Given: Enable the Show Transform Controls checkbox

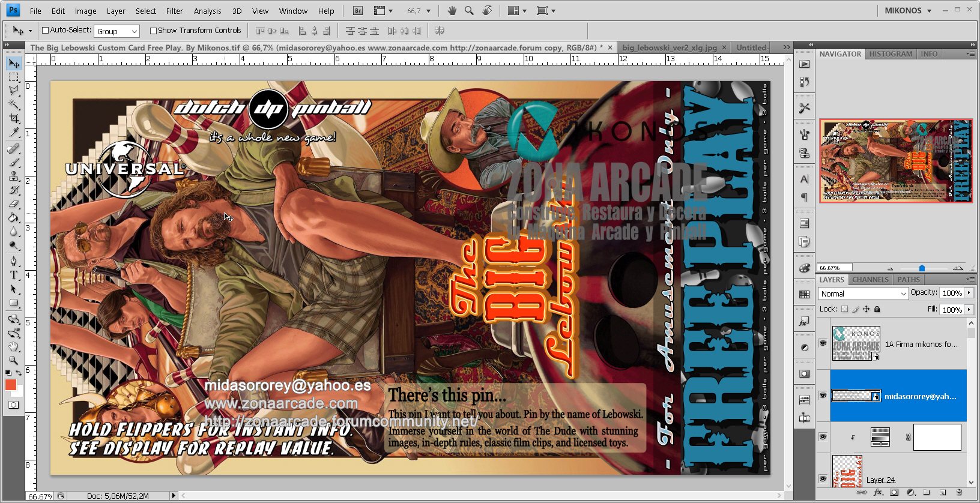Looking at the screenshot, I should 153,31.
